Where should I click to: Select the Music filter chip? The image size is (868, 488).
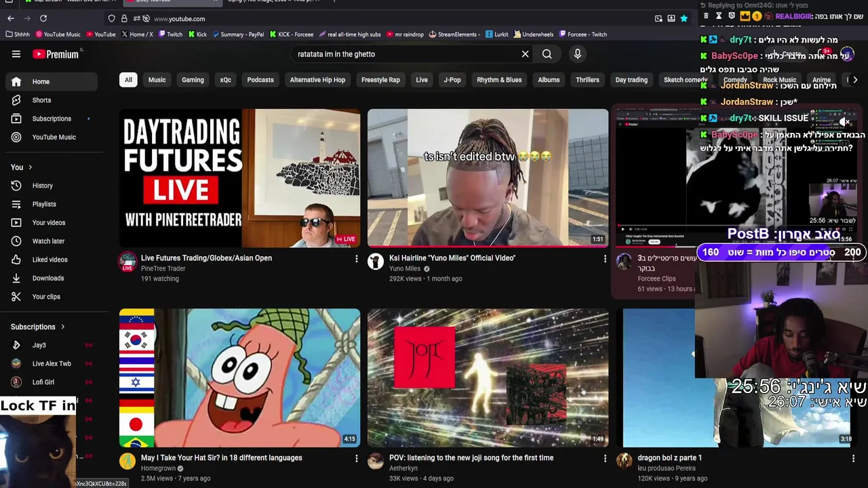[x=157, y=80]
